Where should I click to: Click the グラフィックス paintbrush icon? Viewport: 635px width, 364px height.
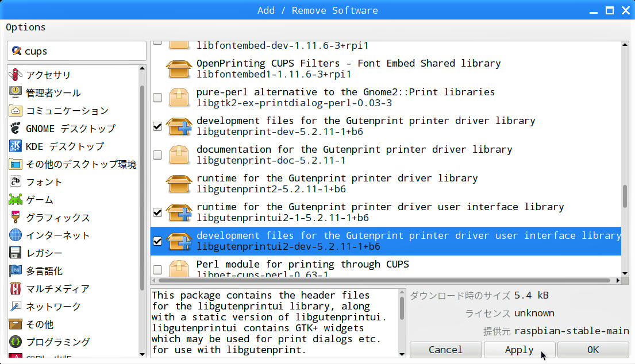coord(16,217)
